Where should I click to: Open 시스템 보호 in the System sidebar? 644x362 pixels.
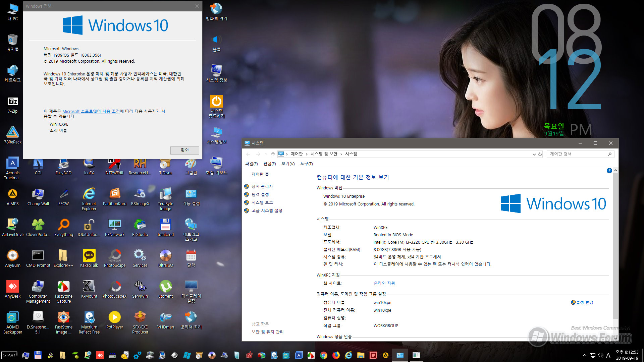coord(262,202)
